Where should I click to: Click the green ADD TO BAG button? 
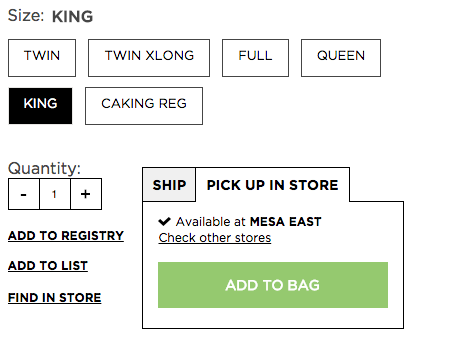(273, 285)
